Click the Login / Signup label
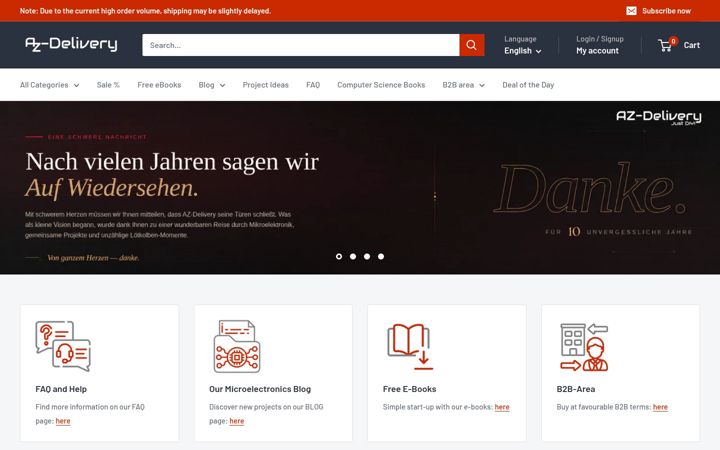Viewport: 720px width, 450px height. pos(600,39)
